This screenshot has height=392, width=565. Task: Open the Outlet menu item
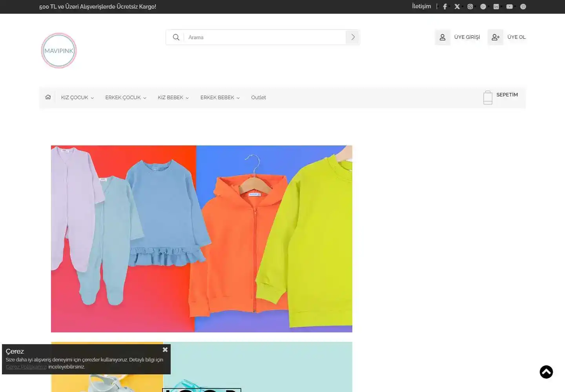pyautogui.click(x=259, y=98)
